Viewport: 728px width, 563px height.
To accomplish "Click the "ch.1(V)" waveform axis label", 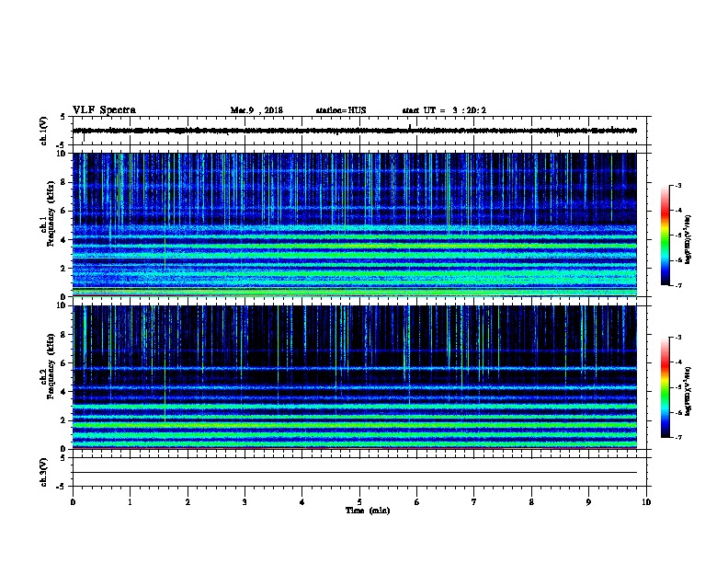I will click(x=43, y=131).
